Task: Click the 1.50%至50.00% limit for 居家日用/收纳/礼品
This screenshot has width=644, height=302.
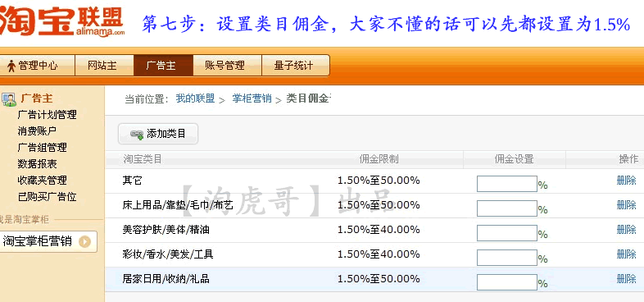Action: 379,279
